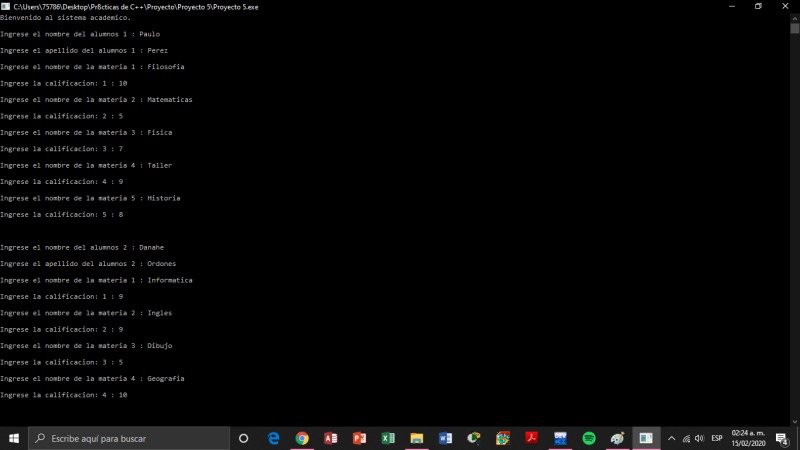Open Spotify from the taskbar

click(589, 438)
